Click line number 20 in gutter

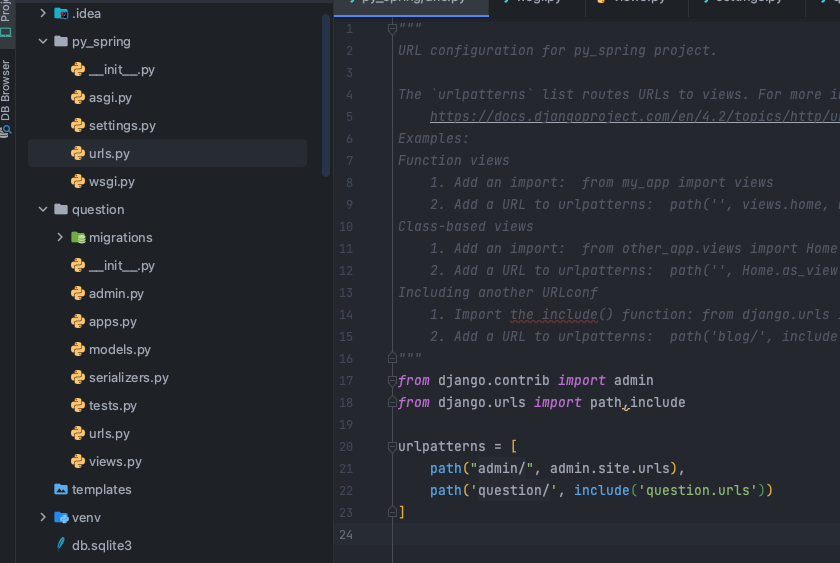point(346,447)
